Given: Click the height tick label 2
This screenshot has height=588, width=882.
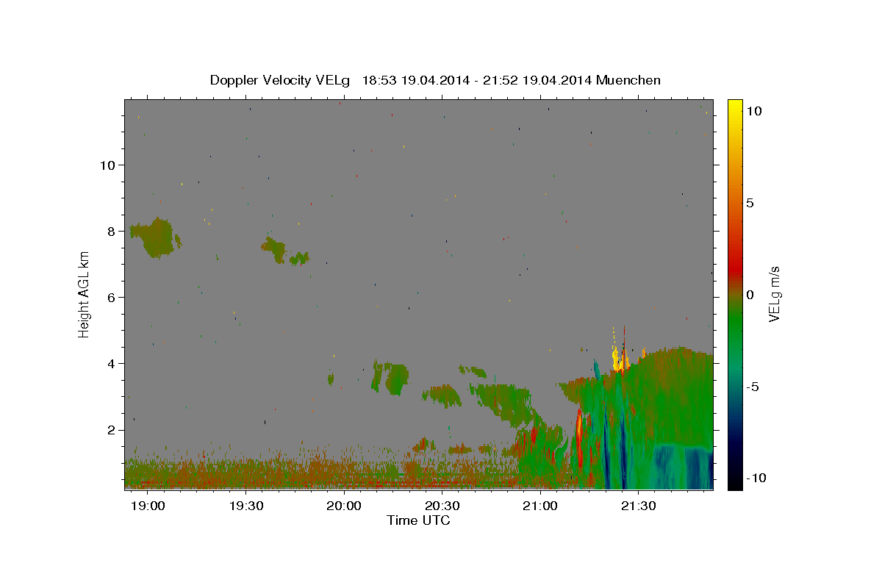Looking at the screenshot, I should tap(112, 430).
